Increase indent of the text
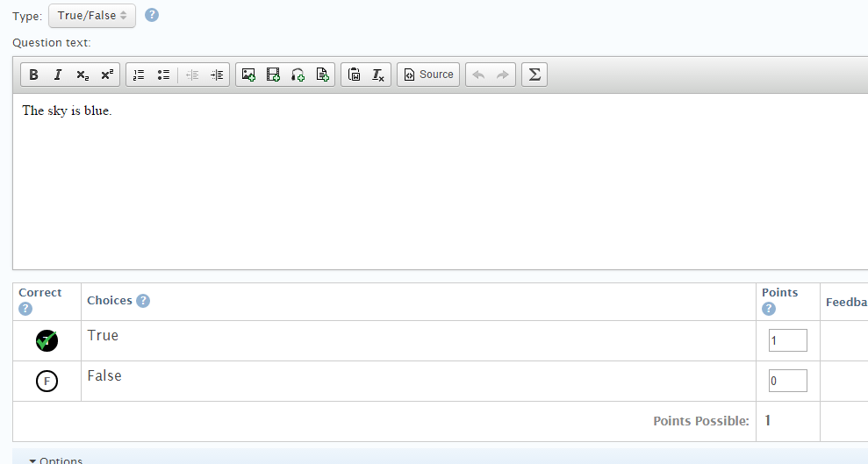The width and height of the screenshot is (868, 464). [217, 75]
